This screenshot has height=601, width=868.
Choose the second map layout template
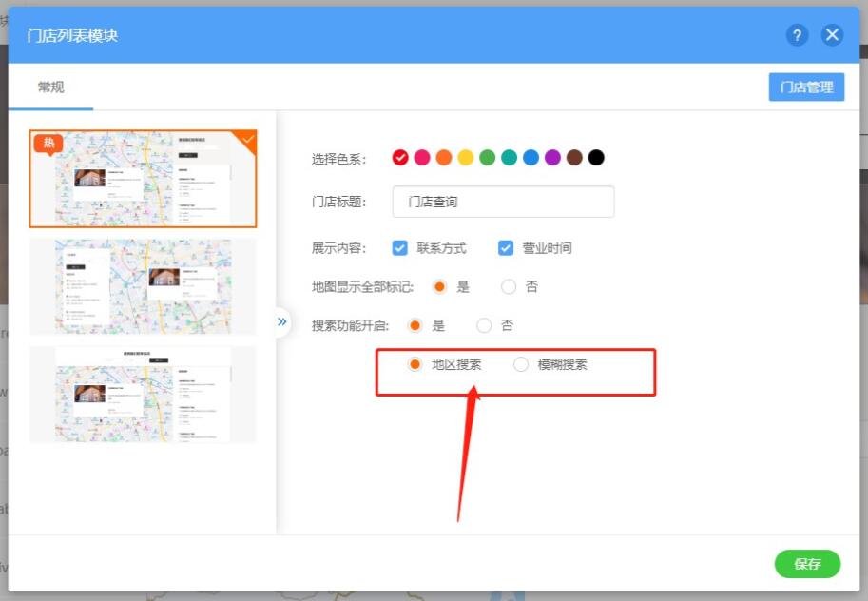tap(143, 286)
